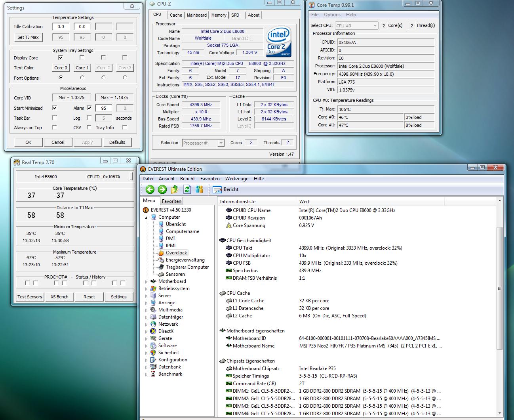Click the Benchmark hourglass icon
The height and width of the screenshot is (420, 514).
(x=153, y=374)
